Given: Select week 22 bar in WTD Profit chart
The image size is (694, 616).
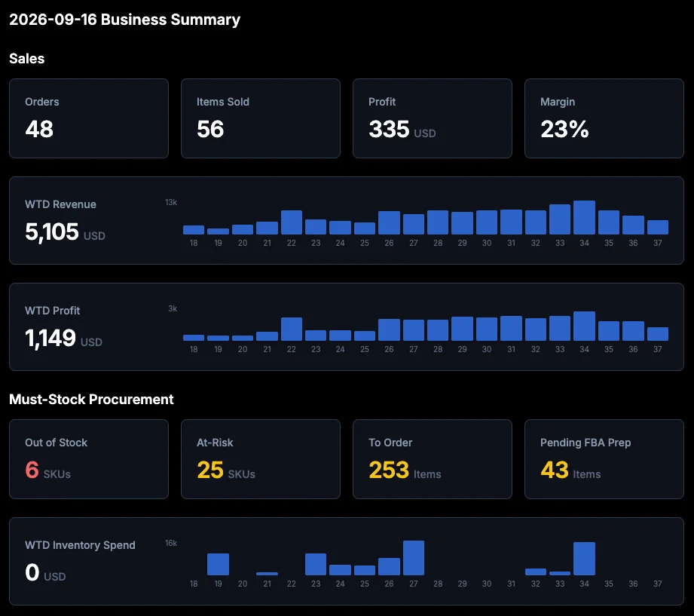Looking at the screenshot, I should [291, 329].
